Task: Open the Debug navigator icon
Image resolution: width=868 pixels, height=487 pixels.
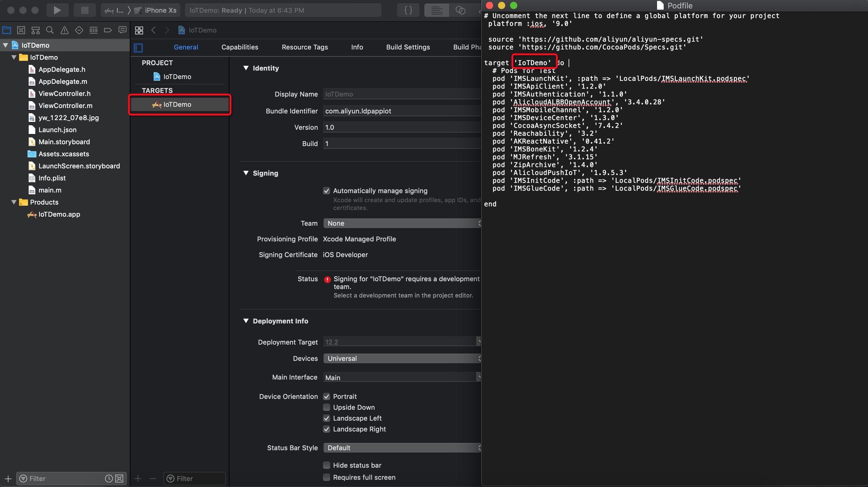Action: pos(93,30)
